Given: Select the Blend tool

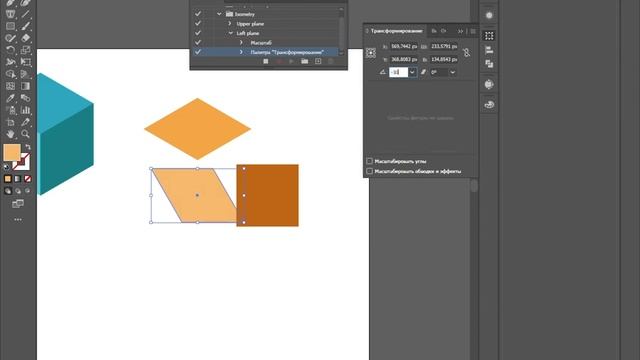Looking at the screenshot, I should [x=25, y=98].
